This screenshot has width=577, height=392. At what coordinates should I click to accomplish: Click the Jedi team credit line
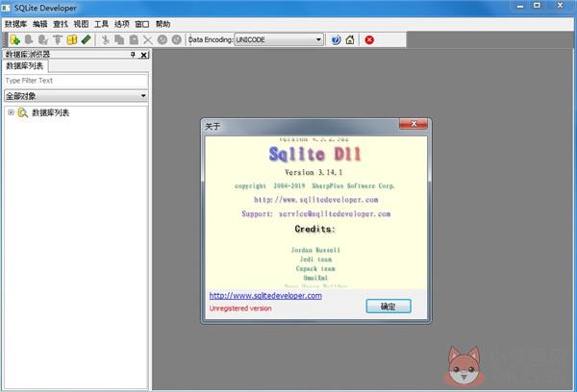click(315, 259)
